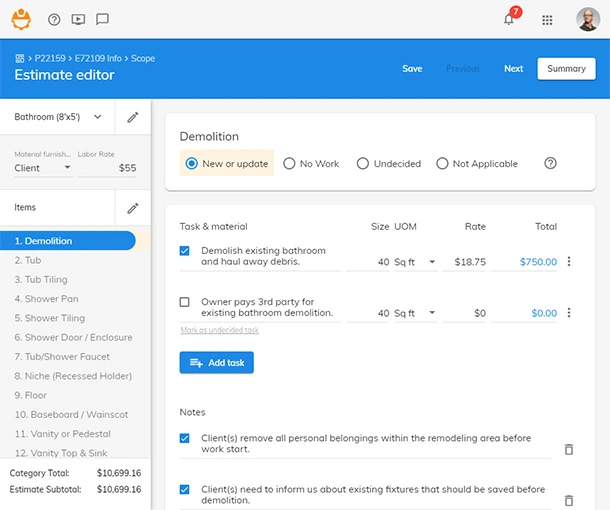Edit the Items list with pencil icon
This screenshot has width=610, height=510.
point(133,208)
